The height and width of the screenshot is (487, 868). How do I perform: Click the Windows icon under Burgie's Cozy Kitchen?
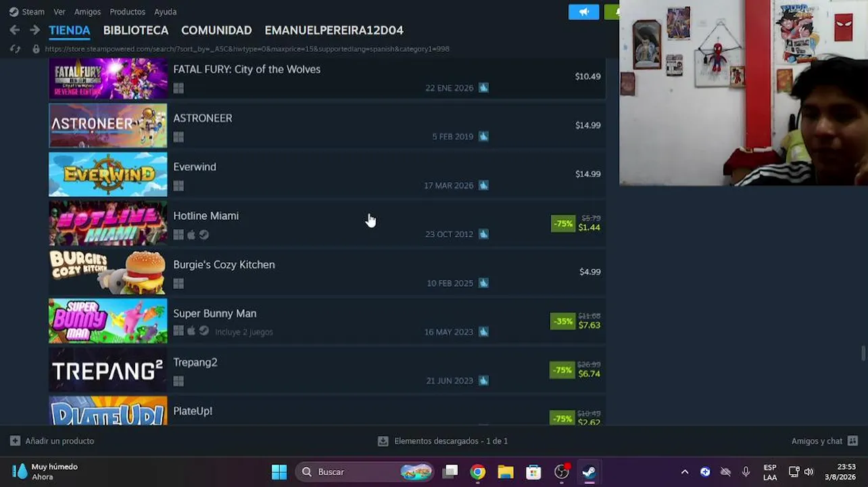tap(178, 283)
